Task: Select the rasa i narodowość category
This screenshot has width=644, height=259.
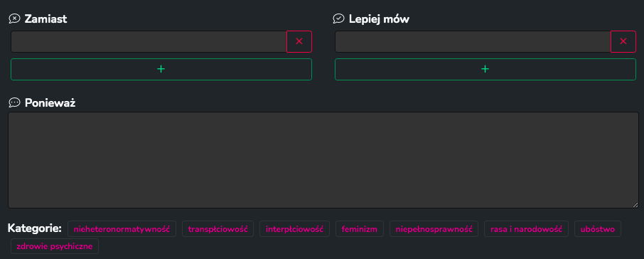Action: coord(526,229)
